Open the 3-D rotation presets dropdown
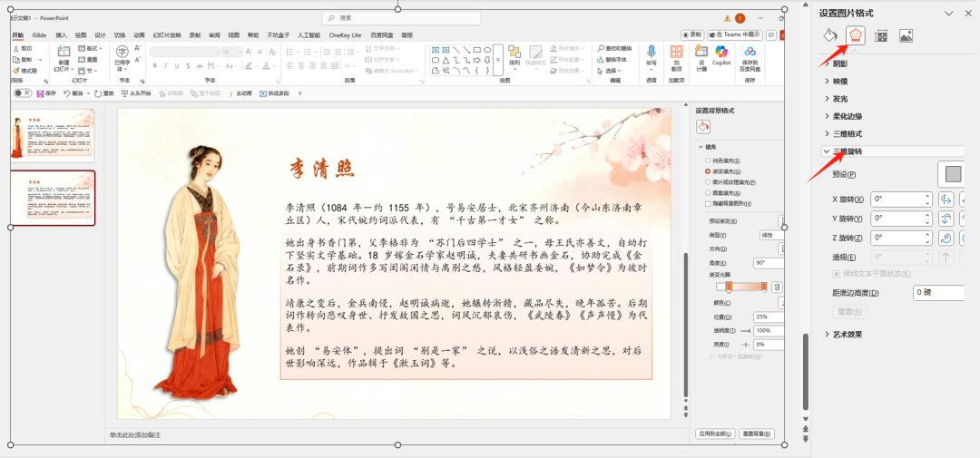This screenshot has width=980, height=458. (x=952, y=174)
